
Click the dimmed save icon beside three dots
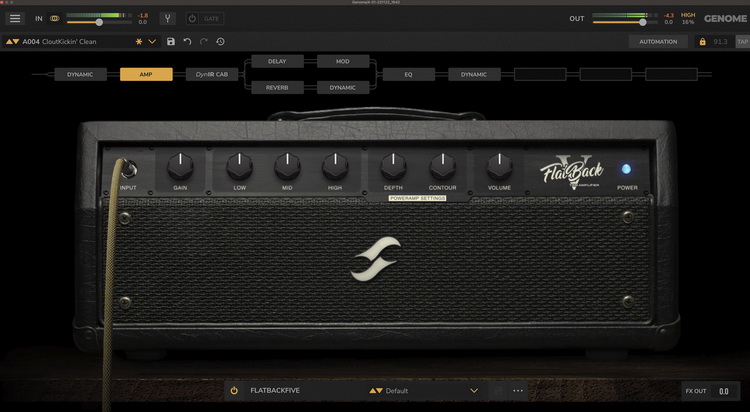(x=498, y=390)
